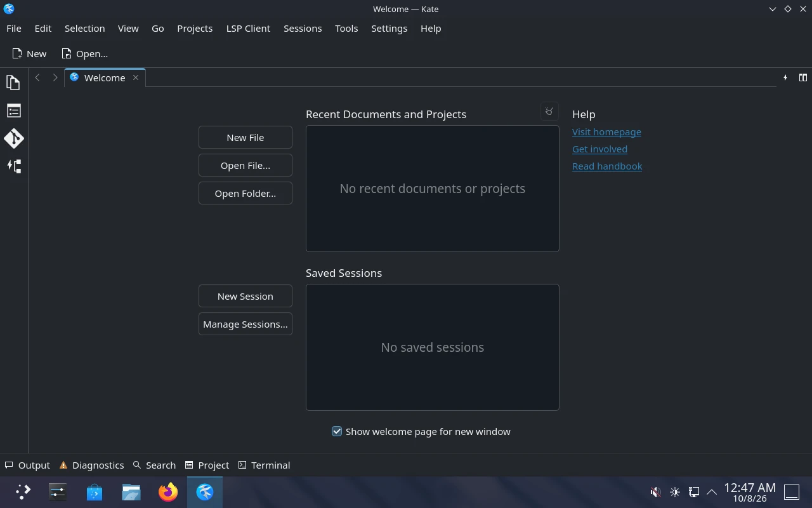
Task: Close the Welcome tab
Action: pyautogui.click(x=136, y=77)
